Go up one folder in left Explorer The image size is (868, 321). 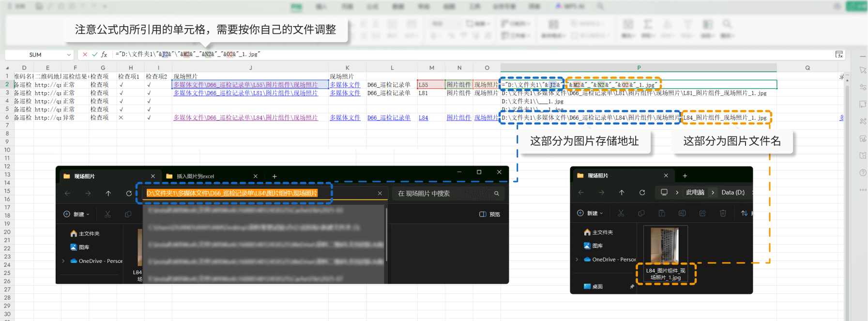pos(108,194)
